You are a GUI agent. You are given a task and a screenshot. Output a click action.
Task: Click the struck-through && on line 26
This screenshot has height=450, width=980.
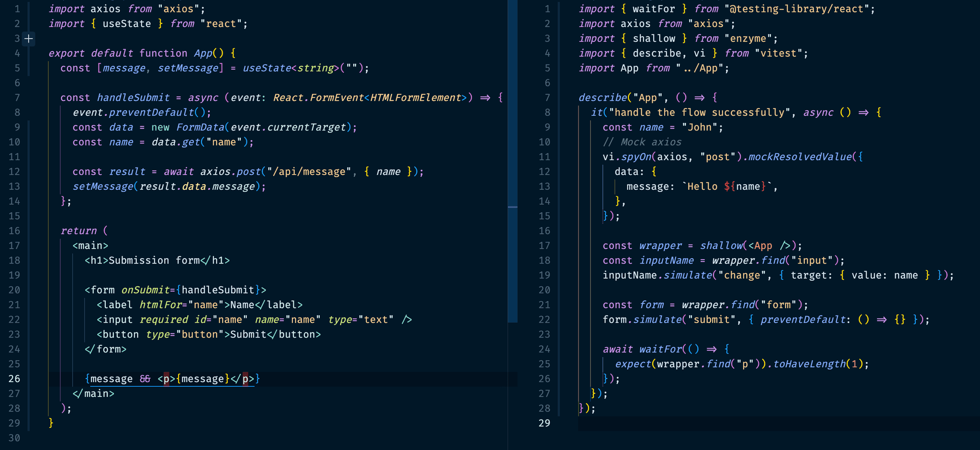point(144,378)
